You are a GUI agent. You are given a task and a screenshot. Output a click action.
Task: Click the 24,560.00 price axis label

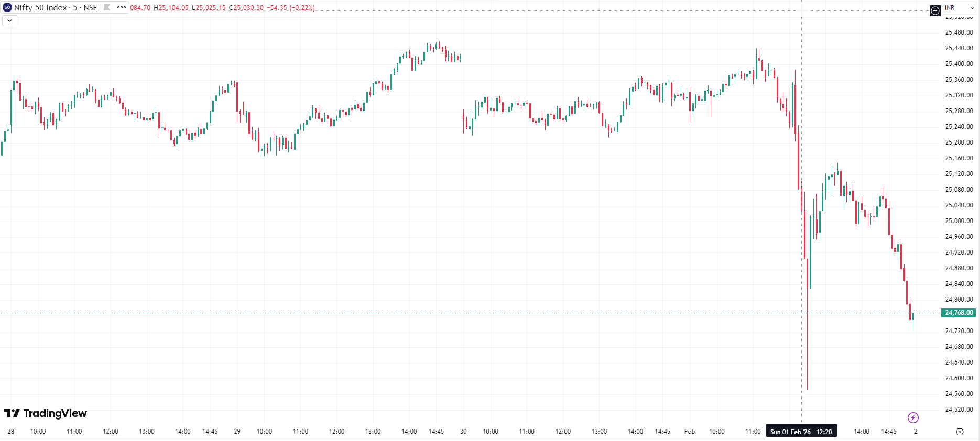[x=959, y=394]
